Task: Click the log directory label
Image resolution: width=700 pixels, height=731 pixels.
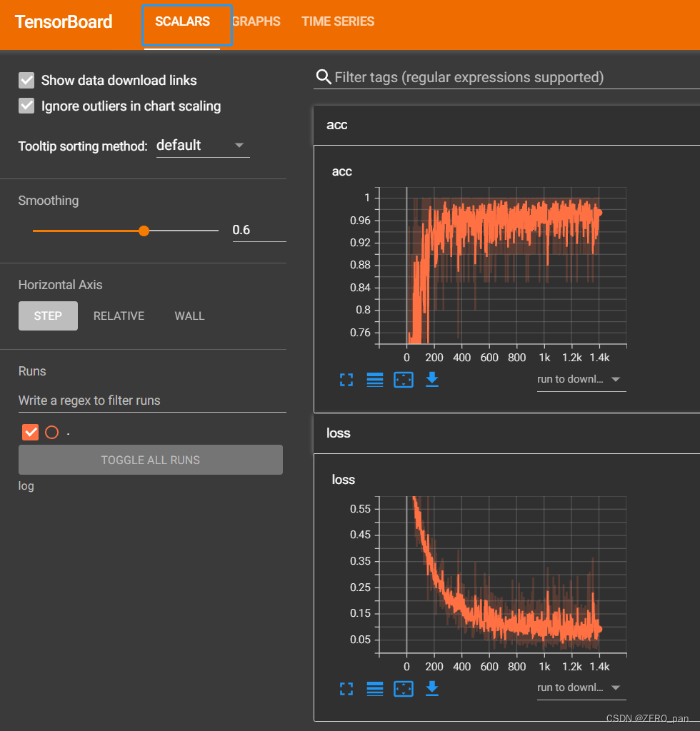Action: pyautogui.click(x=26, y=485)
